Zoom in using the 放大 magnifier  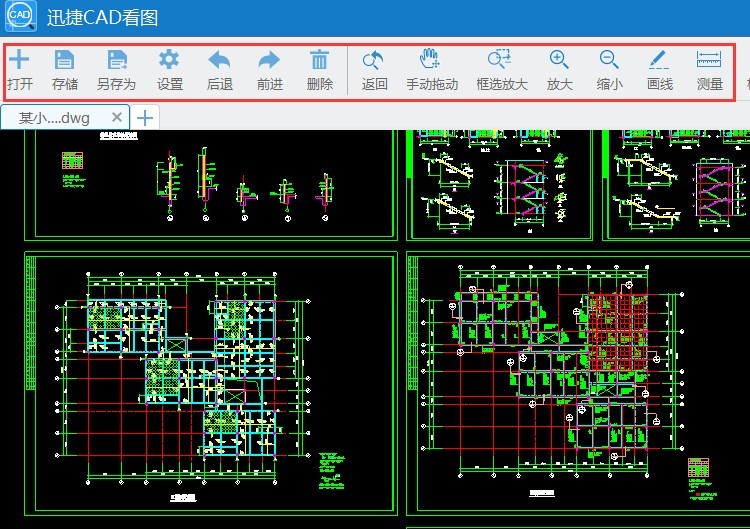(560, 61)
